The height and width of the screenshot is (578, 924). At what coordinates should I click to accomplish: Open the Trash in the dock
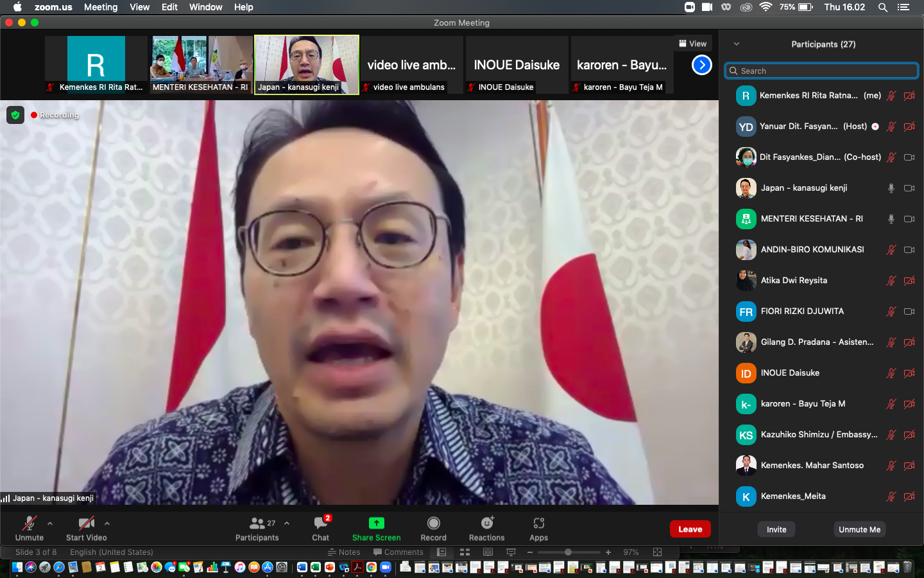click(x=907, y=567)
